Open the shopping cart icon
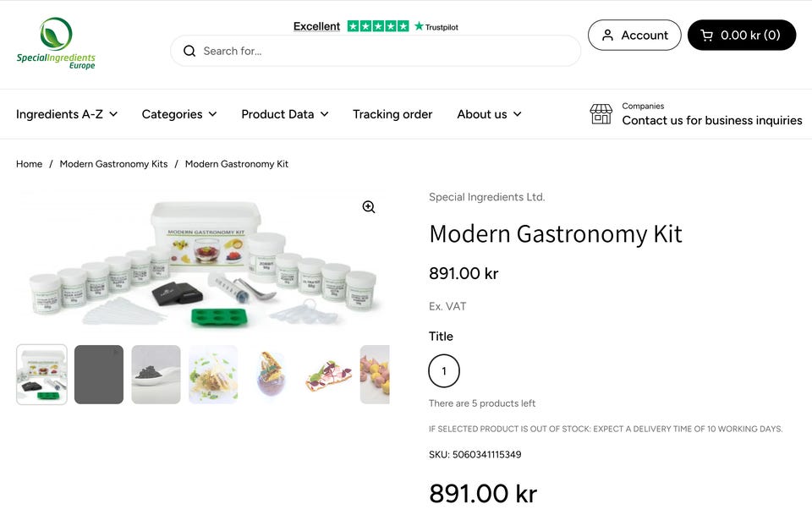 point(706,36)
